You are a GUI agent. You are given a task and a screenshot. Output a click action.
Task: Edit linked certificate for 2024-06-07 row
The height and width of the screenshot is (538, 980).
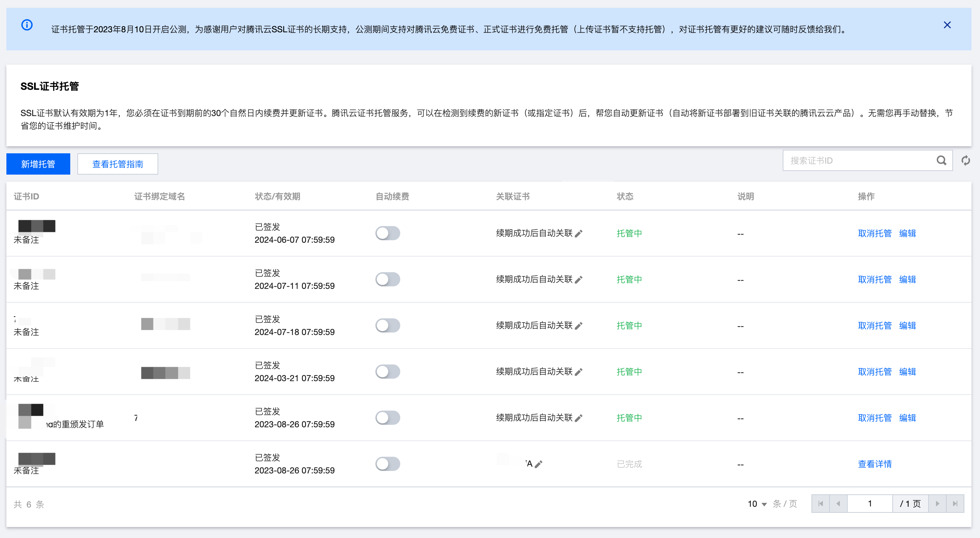579,234
